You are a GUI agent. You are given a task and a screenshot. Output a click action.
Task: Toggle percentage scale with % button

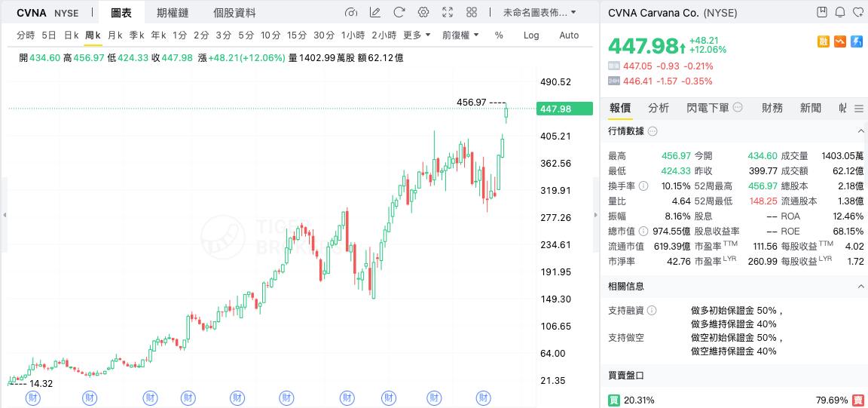click(x=499, y=35)
